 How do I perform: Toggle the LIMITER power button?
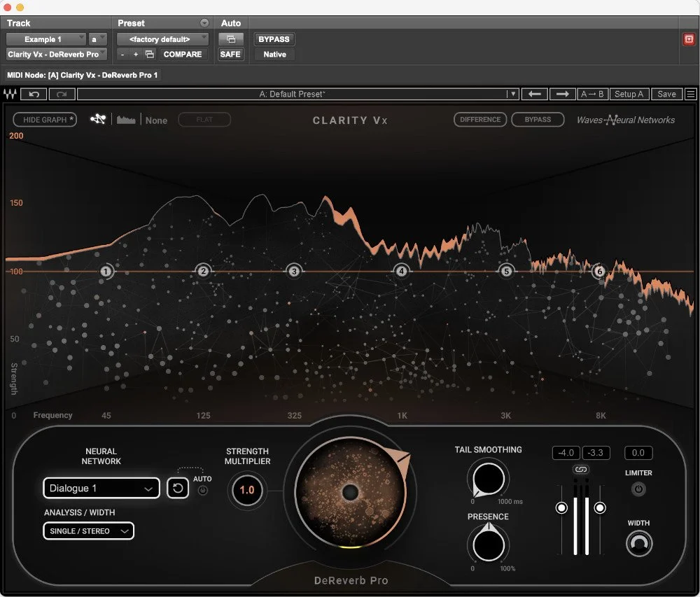tap(638, 489)
